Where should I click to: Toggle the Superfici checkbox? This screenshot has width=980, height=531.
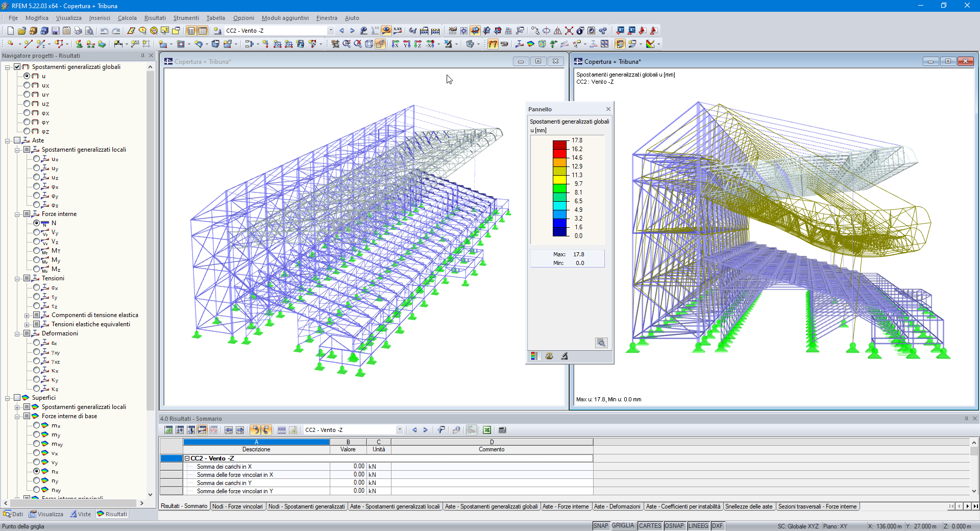click(17, 398)
